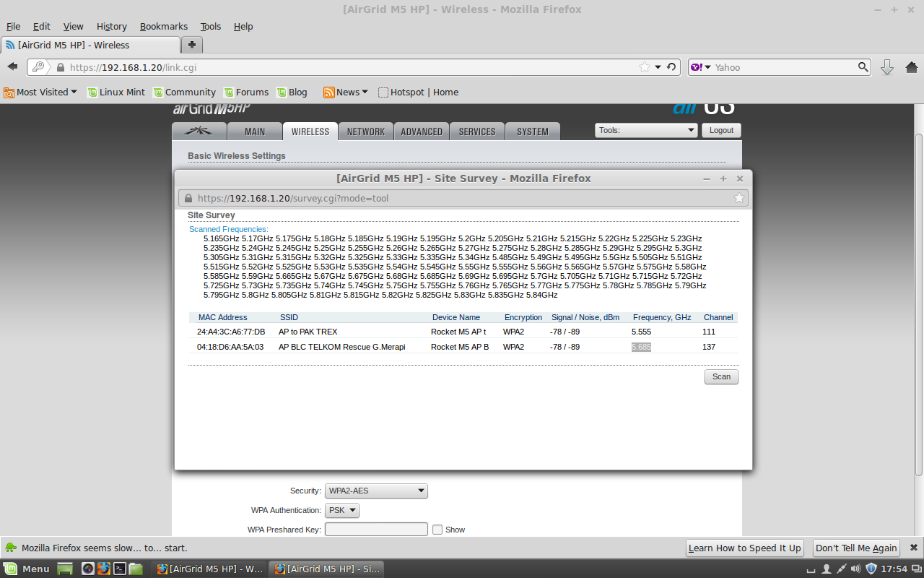Open Linux Mint Menu button
The height and width of the screenshot is (578, 924).
pos(27,569)
